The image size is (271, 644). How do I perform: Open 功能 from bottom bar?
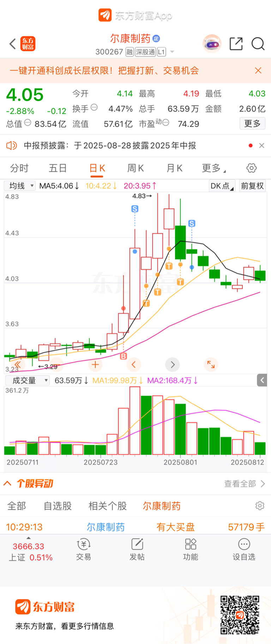[191, 549]
